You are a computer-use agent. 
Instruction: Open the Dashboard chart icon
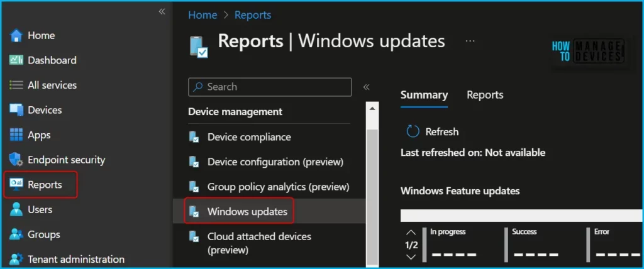[x=16, y=60]
